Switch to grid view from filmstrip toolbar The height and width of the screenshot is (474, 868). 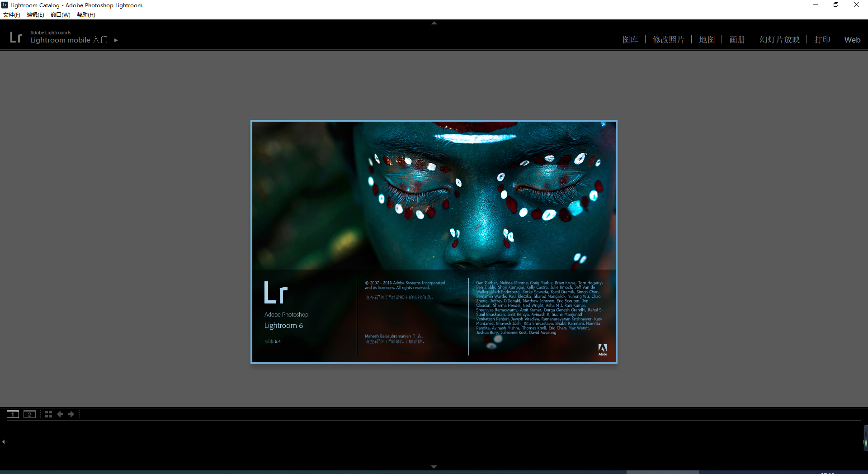(x=48, y=414)
